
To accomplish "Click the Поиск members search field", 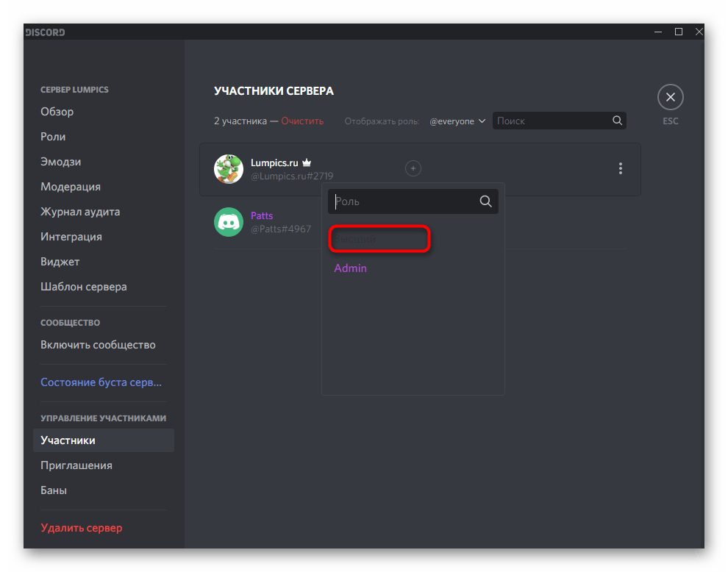I will pos(552,121).
